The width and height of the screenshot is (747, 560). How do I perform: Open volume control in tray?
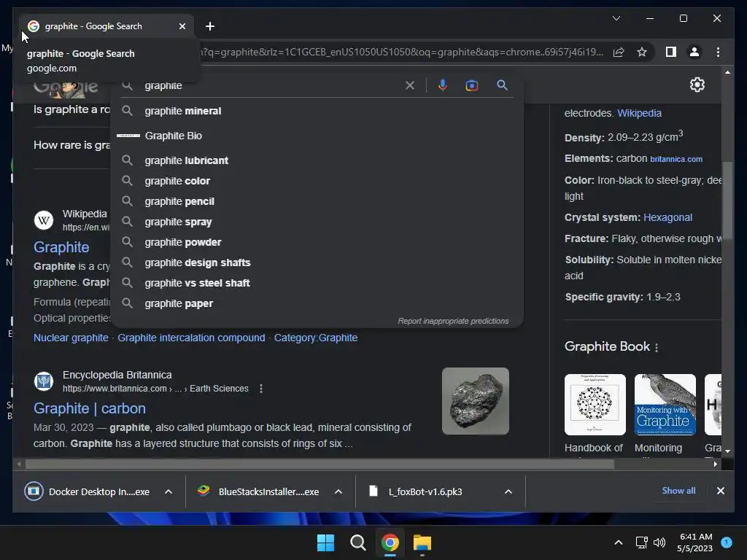coord(659,542)
